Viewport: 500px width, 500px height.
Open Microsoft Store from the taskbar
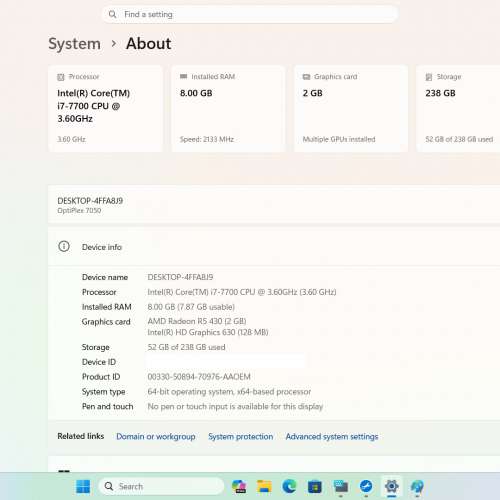[315, 487]
